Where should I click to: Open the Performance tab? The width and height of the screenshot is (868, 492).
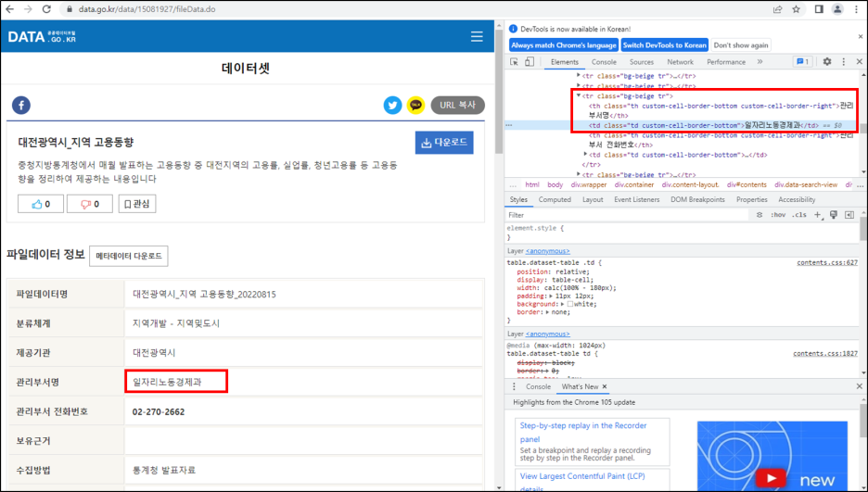pos(726,62)
